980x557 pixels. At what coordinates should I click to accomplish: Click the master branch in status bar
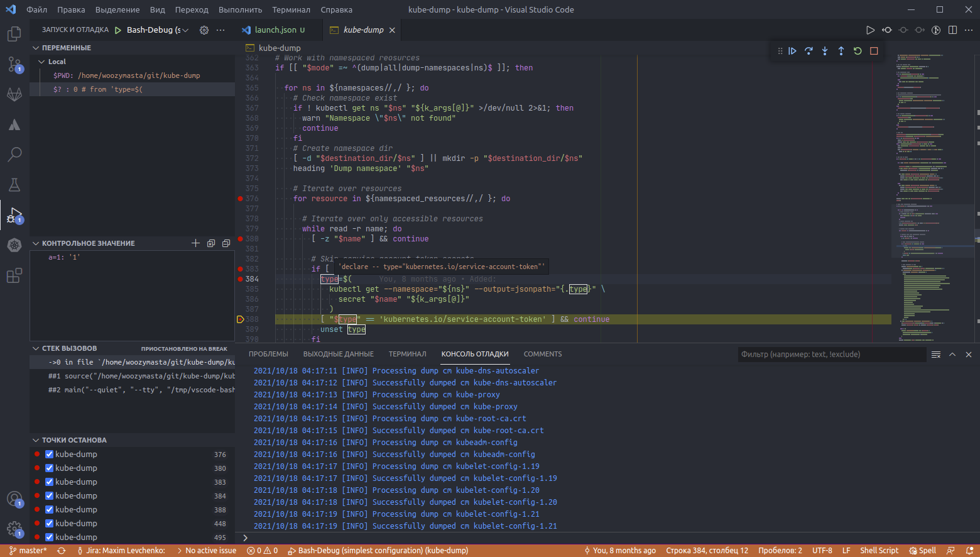pos(28,551)
